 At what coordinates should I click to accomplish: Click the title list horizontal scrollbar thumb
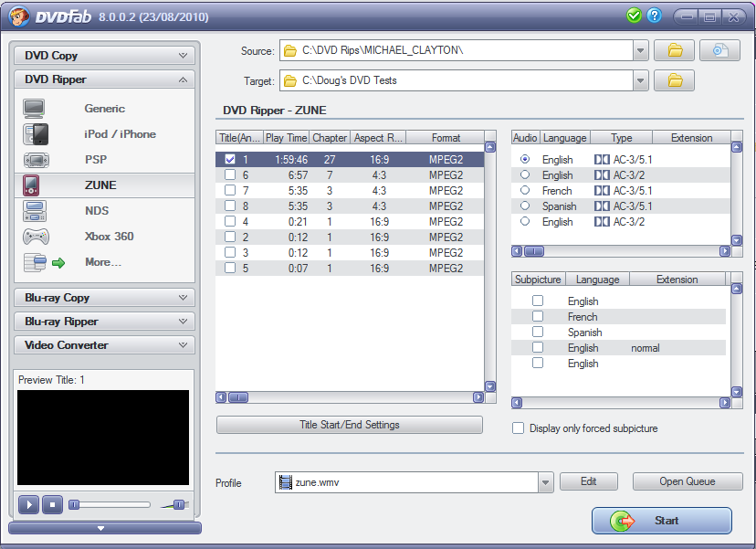(237, 397)
